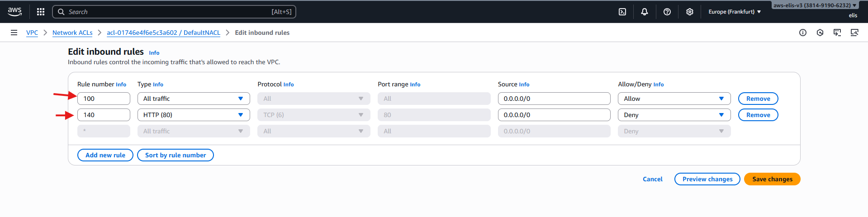The width and height of the screenshot is (868, 217).
Task: Focus the rule number field containing 140
Action: pos(104,115)
